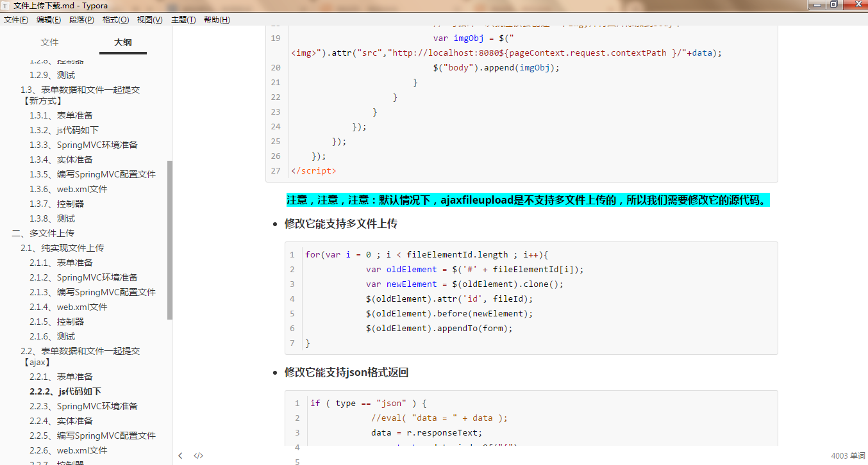Click code line var oldElement assignment
Image resolution: width=868 pixels, height=465 pixels.
coord(475,269)
